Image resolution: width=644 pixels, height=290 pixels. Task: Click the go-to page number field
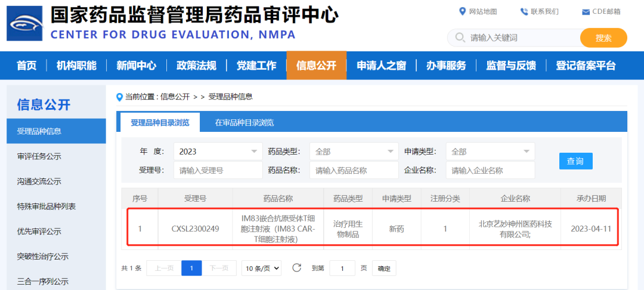pos(342,269)
